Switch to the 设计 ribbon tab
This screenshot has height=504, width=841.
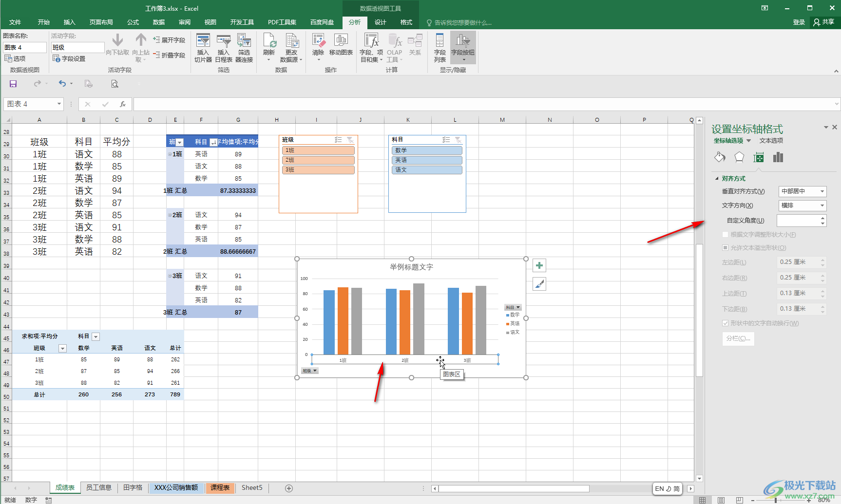381,22
